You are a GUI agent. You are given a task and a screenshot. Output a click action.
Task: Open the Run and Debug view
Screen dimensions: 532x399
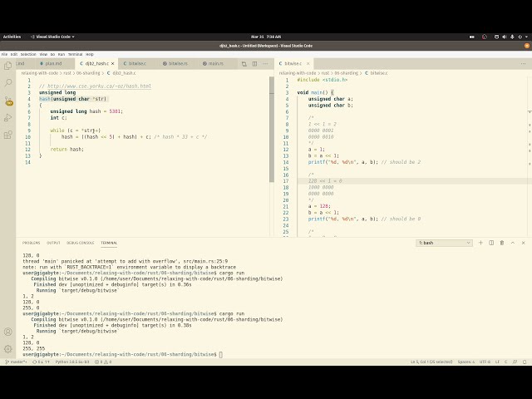tap(7, 117)
